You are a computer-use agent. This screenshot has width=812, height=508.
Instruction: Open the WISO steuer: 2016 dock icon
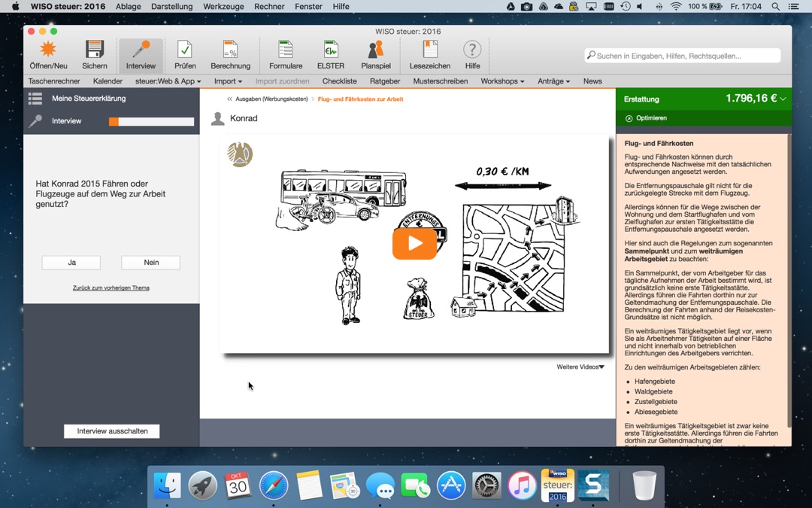pyautogui.click(x=558, y=485)
